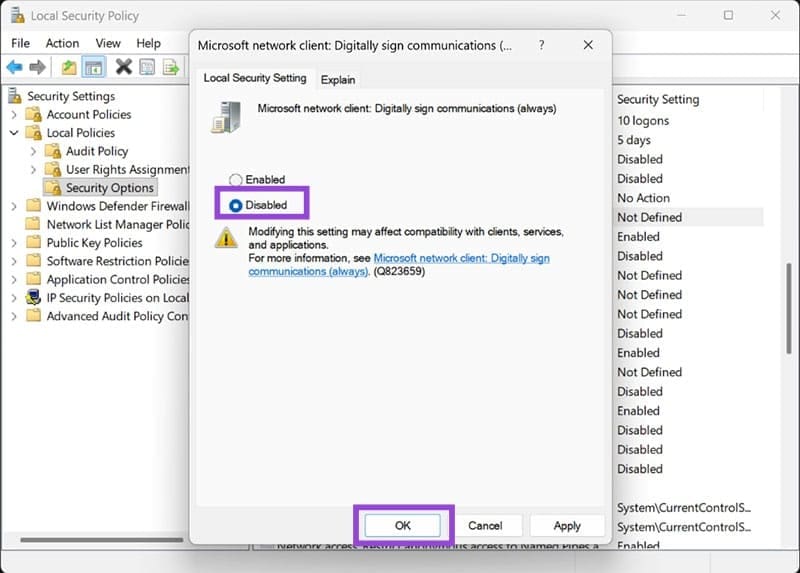Open the Help menu

(x=148, y=43)
